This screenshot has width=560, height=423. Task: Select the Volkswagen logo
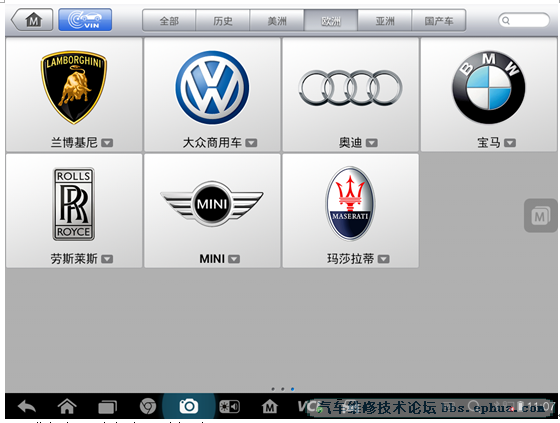pyautogui.click(x=212, y=88)
